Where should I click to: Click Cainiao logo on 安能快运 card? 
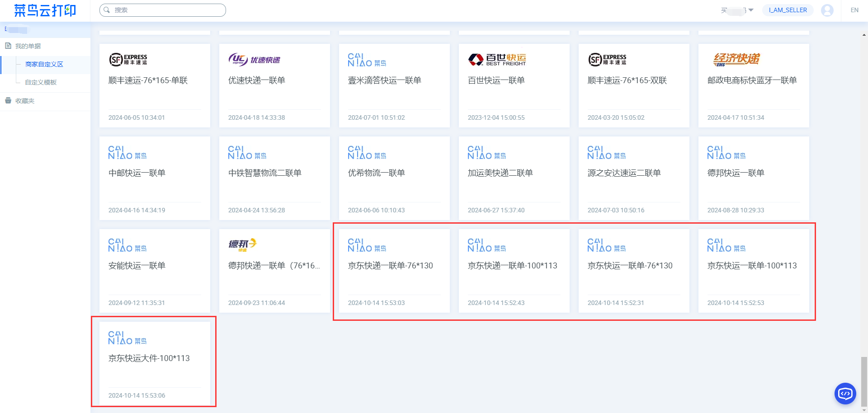pyautogui.click(x=127, y=245)
